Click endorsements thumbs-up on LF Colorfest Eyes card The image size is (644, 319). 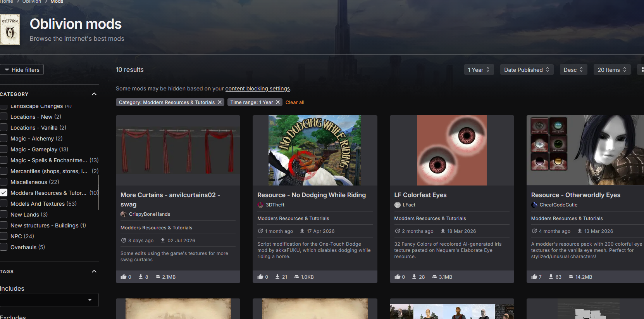coord(398,277)
